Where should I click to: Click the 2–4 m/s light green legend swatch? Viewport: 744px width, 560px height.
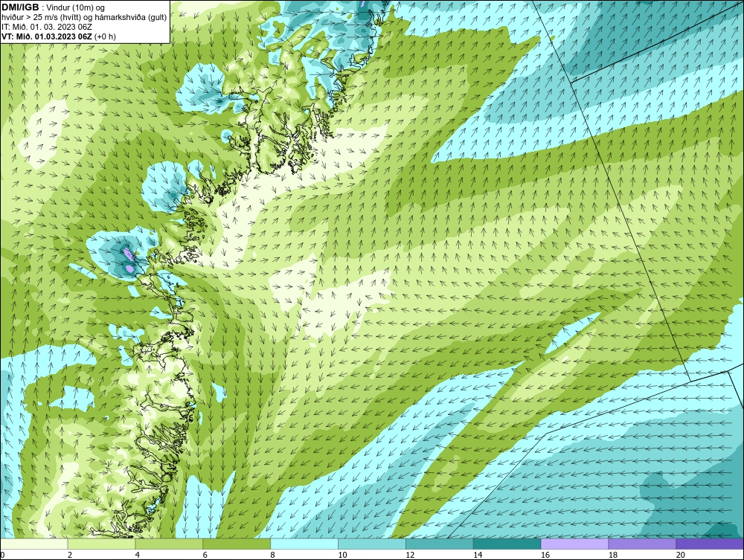pyautogui.click(x=101, y=544)
